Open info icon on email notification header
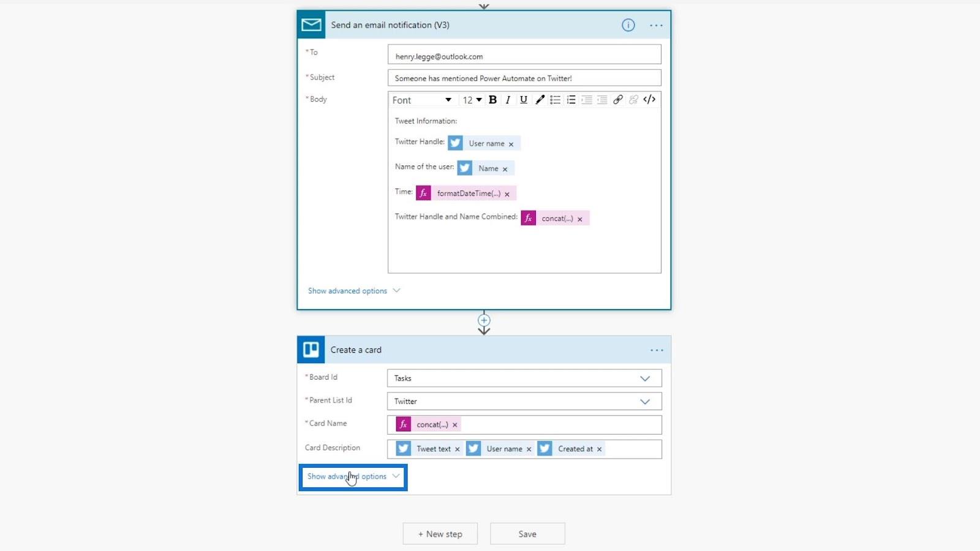Image resolution: width=980 pixels, height=551 pixels. (x=628, y=25)
